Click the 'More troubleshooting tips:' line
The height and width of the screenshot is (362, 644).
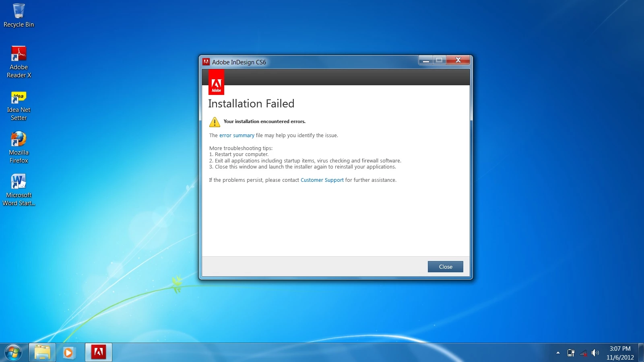pyautogui.click(x=241, y=148)
